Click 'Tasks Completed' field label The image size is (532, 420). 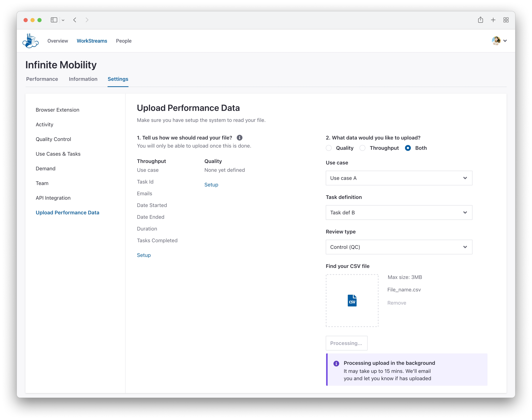click(157, 240)
